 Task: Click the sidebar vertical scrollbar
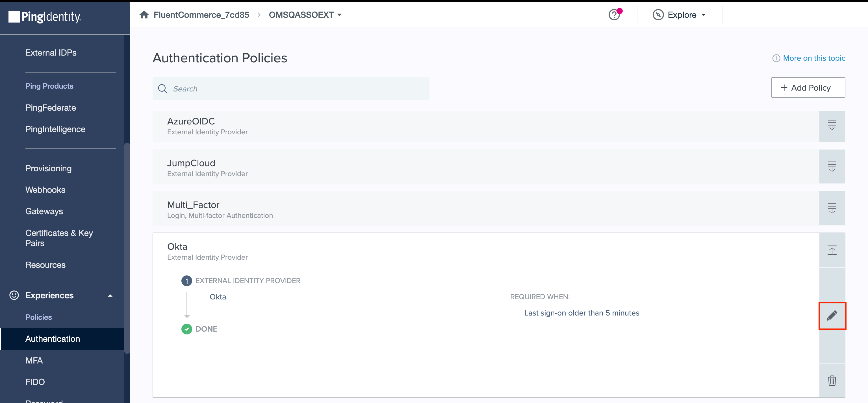[127, 248]
